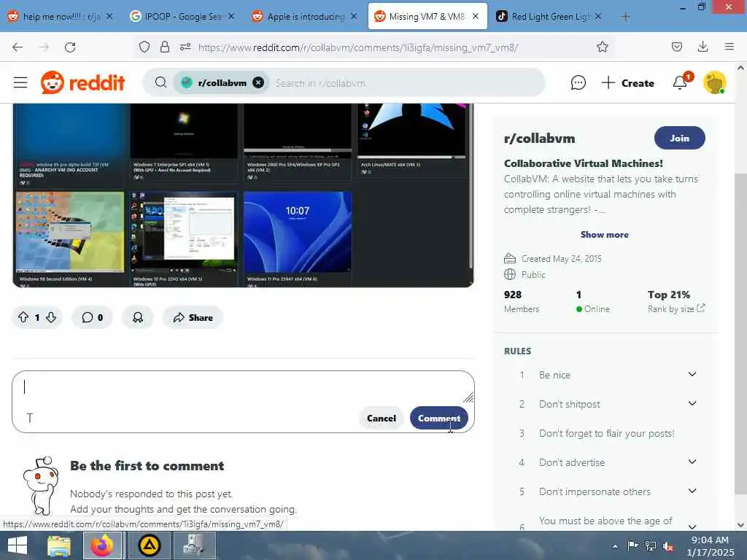Open r/collabvm sidebar title link
The image size is (747, 560).
539,138
